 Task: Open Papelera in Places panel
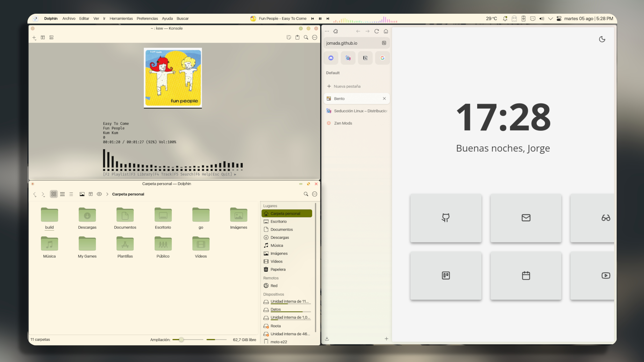287,269
